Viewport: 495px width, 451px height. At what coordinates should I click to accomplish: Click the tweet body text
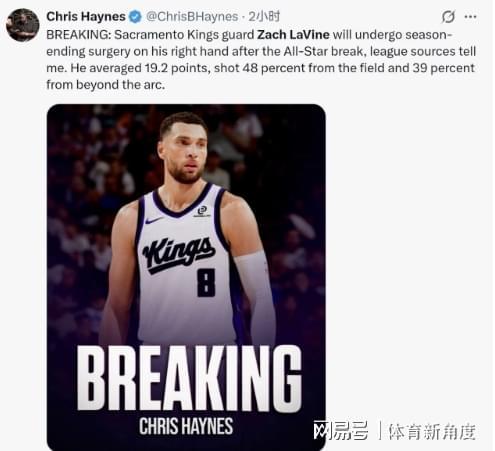point(261,60)
